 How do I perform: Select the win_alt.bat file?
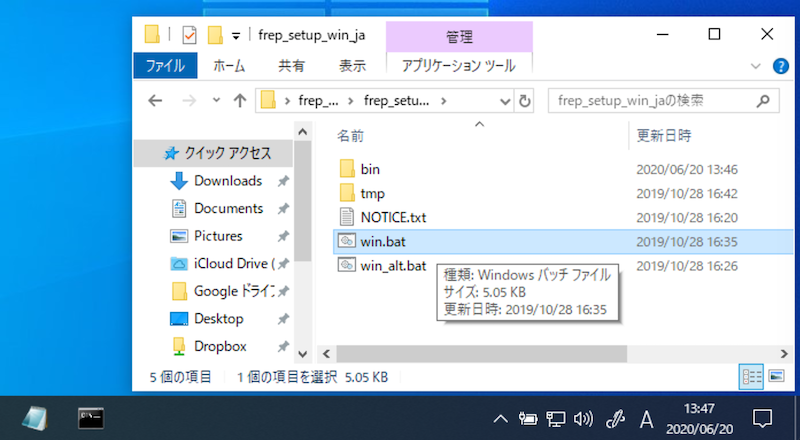coord(394,266)
